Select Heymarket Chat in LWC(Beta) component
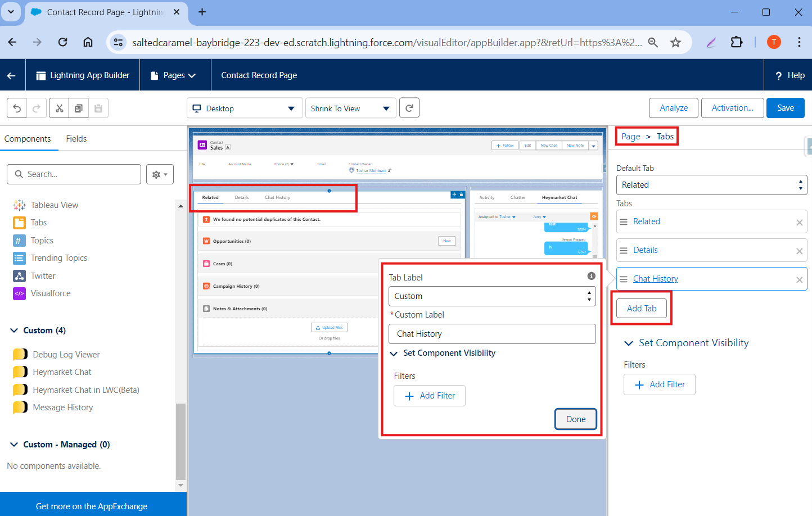This screenshot has height=516, width=812. (x=76, y=390)
